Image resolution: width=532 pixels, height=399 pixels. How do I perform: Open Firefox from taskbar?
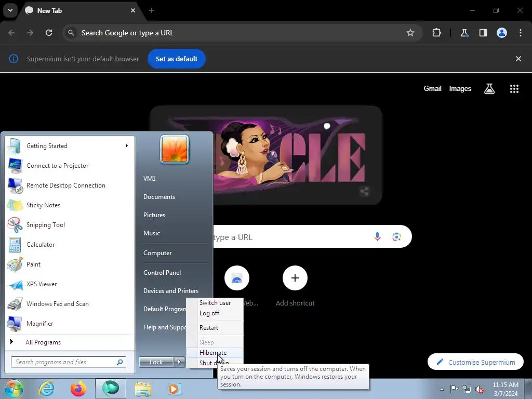click(x=78, y=389)
